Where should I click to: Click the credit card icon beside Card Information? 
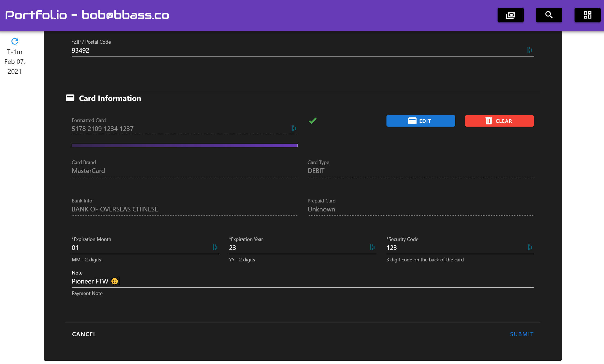click(x=70, y=98)
